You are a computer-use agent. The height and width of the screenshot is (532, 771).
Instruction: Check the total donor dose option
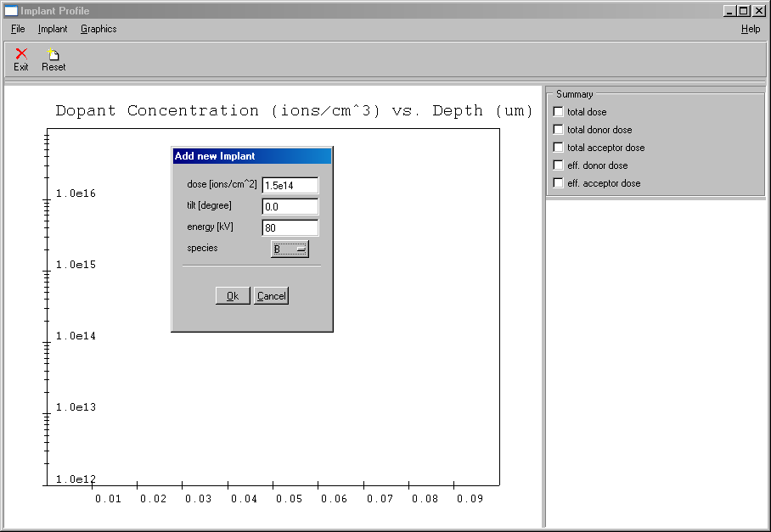(558, 129)
